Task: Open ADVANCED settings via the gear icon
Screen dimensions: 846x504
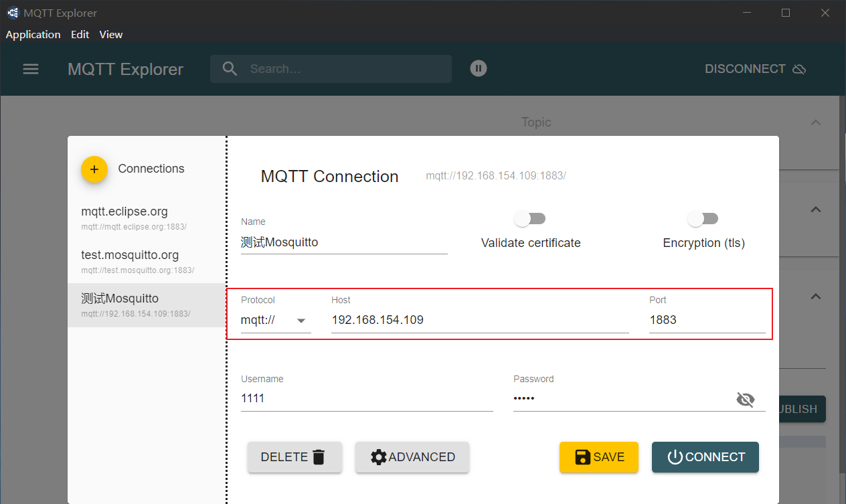Action: pos(379,456)
